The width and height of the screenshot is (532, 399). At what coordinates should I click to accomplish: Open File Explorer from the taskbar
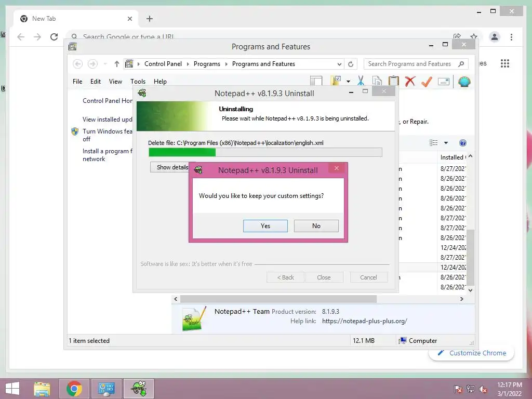click(x=42, y=389)
